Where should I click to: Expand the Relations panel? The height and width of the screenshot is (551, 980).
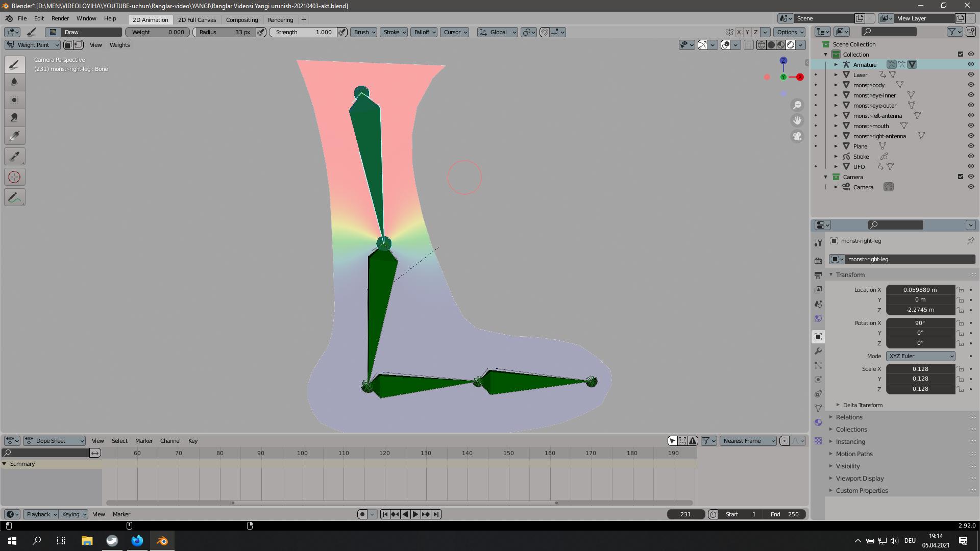point(849,417)
